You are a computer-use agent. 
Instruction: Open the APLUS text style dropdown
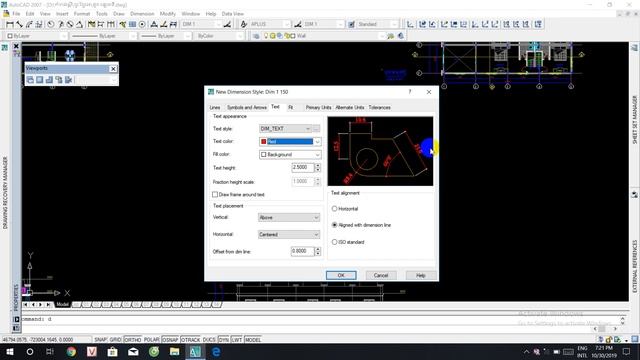[270, 24]
